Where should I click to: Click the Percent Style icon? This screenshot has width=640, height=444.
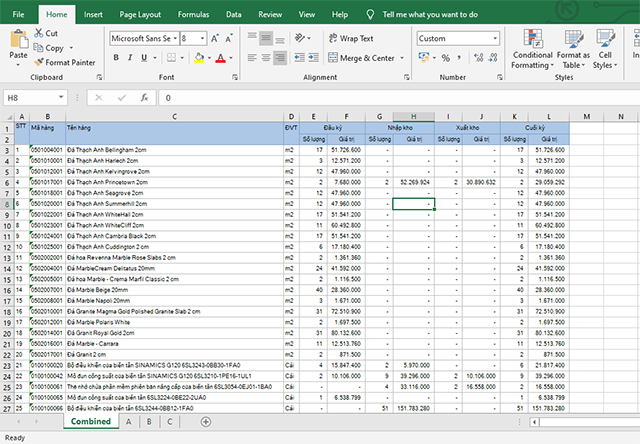point(445,59)
